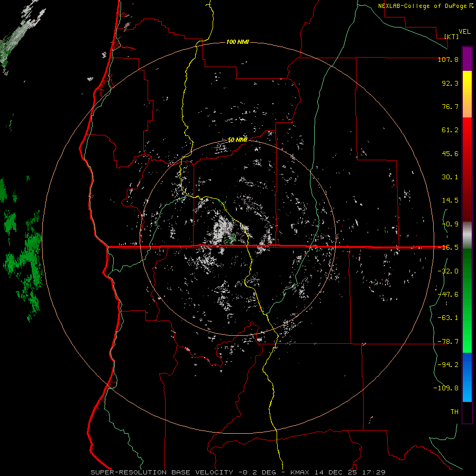Select the -16.5 legend value
476x476 pixels.
[x=448, y=248]
